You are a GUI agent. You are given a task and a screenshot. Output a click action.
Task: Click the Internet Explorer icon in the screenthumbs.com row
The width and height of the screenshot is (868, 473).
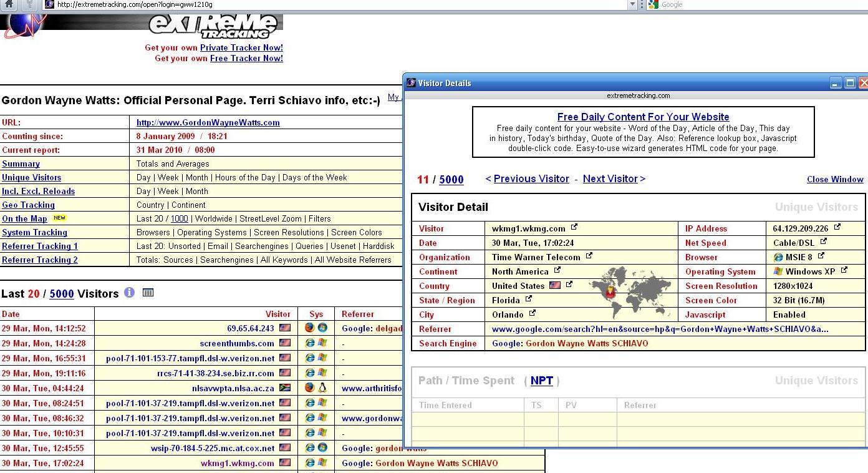pyautogui.click(x=310, y=343)
